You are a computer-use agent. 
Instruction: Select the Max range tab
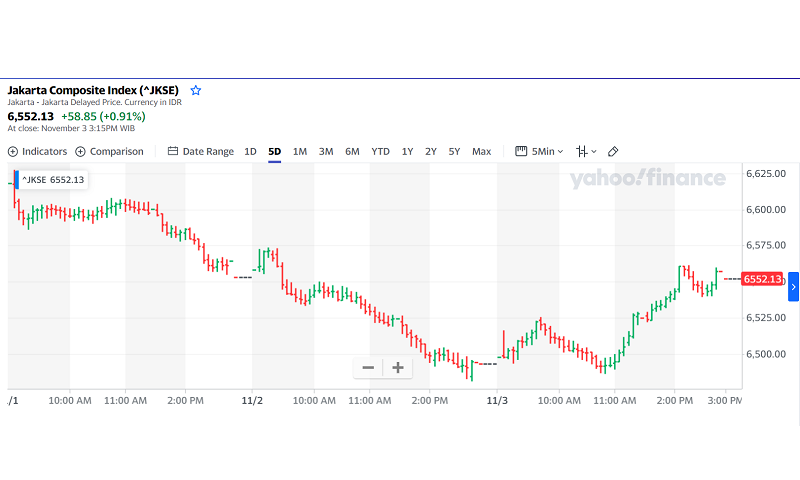[x=481, y=151]
